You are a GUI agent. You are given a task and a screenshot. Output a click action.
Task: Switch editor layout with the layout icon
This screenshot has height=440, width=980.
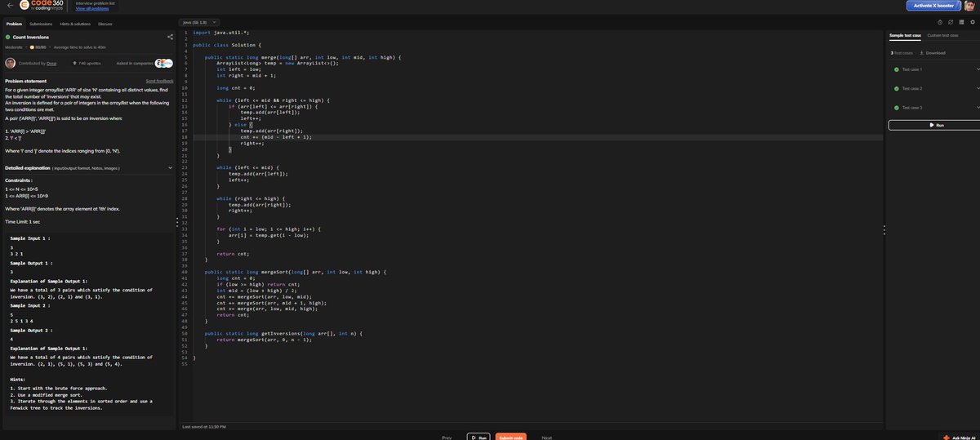[961, 22]
